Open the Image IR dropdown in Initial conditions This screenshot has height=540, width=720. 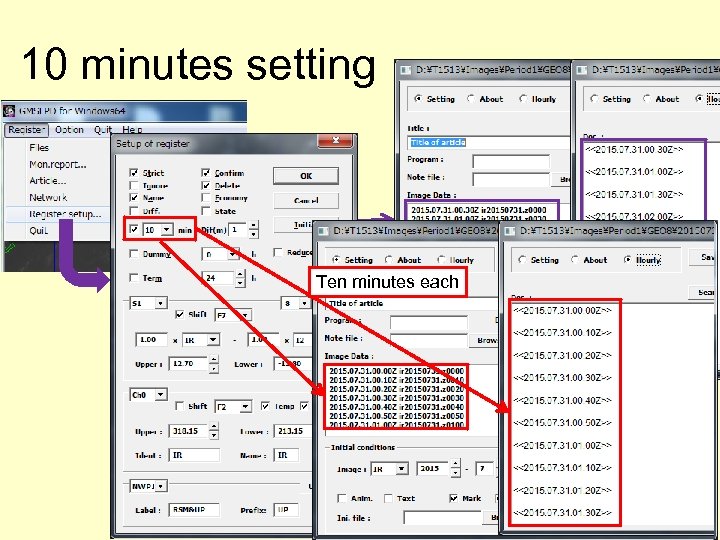(x=402, y=469)
